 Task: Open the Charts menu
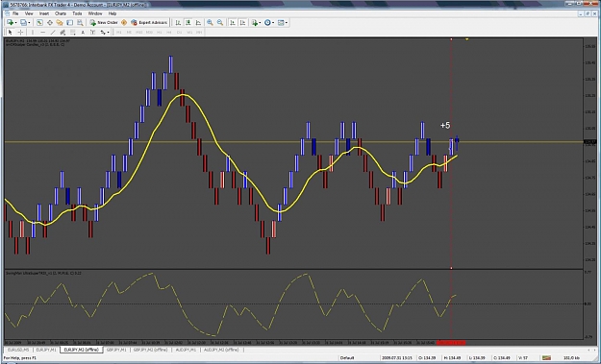point(61,13)
